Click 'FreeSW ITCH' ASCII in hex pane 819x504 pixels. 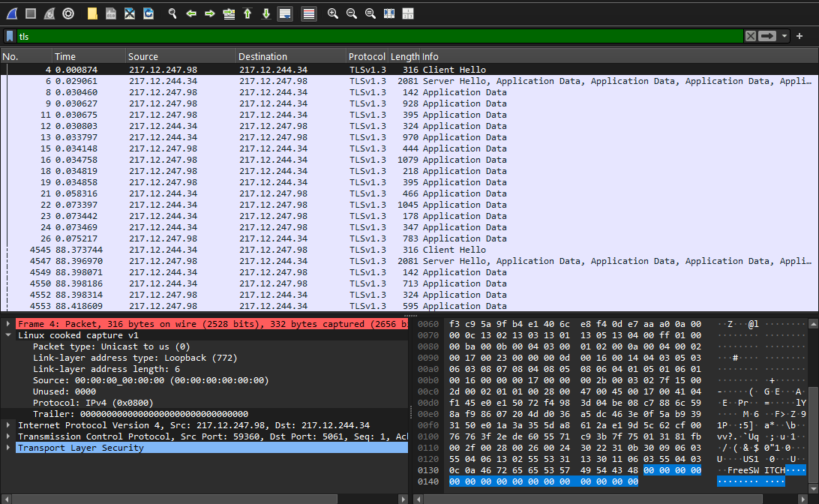[x=756, y=470]
